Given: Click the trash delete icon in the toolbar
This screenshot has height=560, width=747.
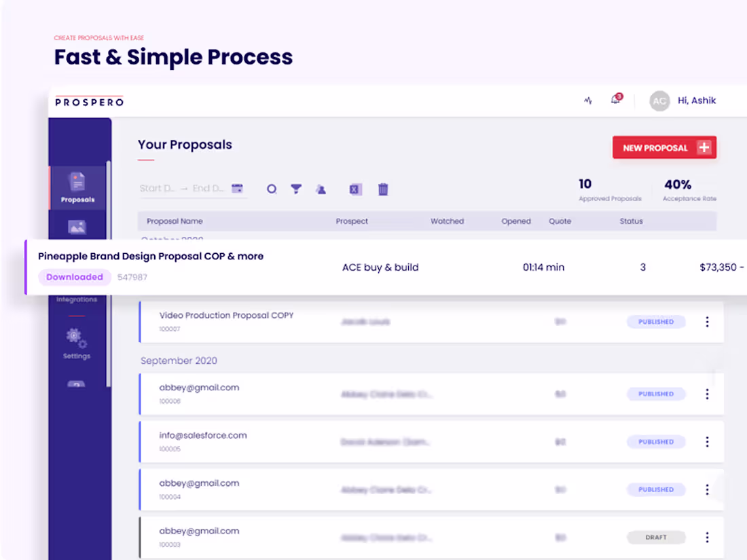Looking at the screenshot, I should (x=383, y=189).
